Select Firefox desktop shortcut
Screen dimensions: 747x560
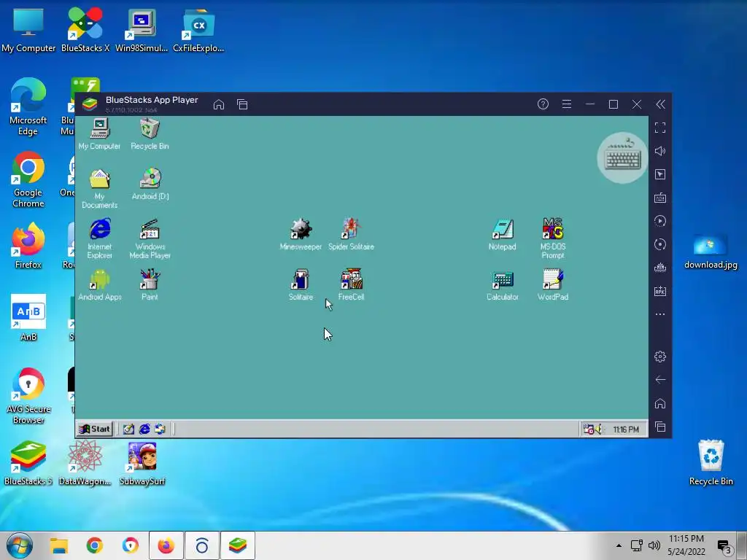tap(28, 246)
